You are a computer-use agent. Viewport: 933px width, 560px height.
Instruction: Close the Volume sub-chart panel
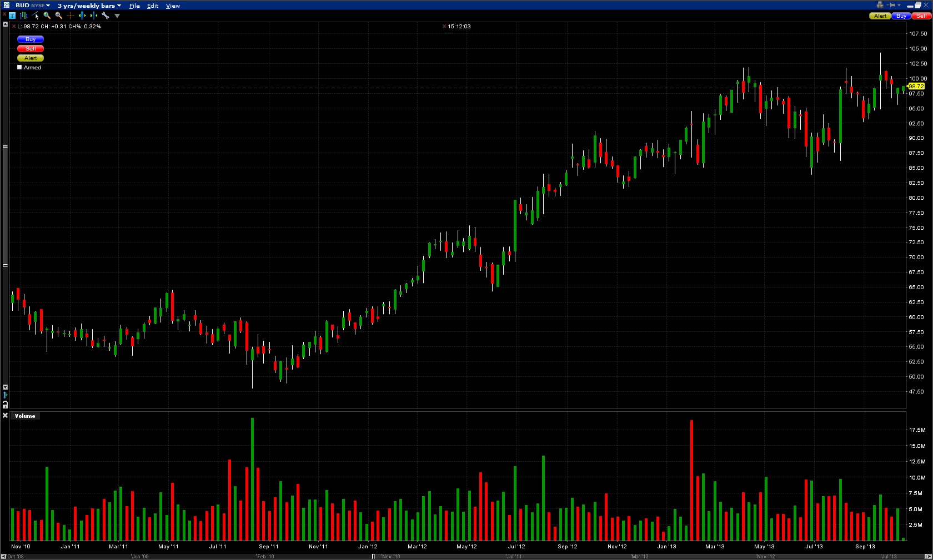[x=5, y=415]
